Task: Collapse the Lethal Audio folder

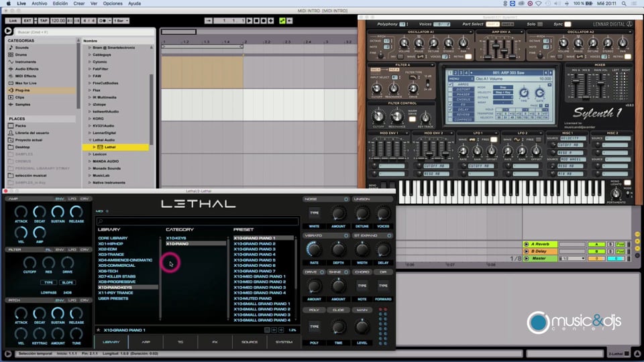Action: click(89, 140)
